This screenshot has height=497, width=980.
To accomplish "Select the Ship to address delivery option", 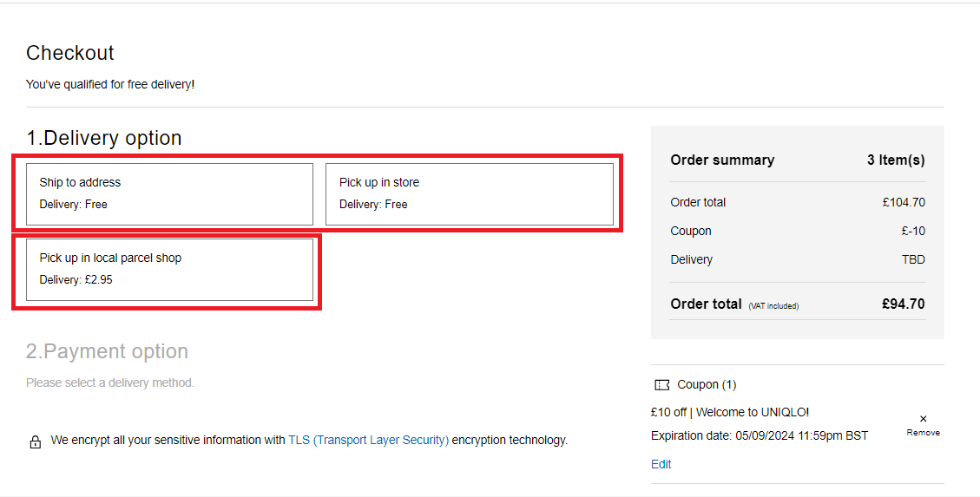I will coord(169,193).
